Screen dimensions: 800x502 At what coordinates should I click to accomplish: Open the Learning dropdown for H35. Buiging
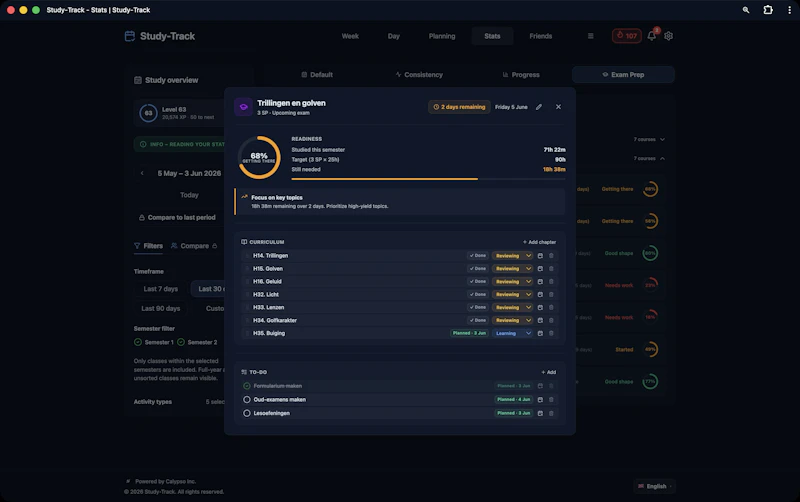pyautogui.click(x=512, y=333)
